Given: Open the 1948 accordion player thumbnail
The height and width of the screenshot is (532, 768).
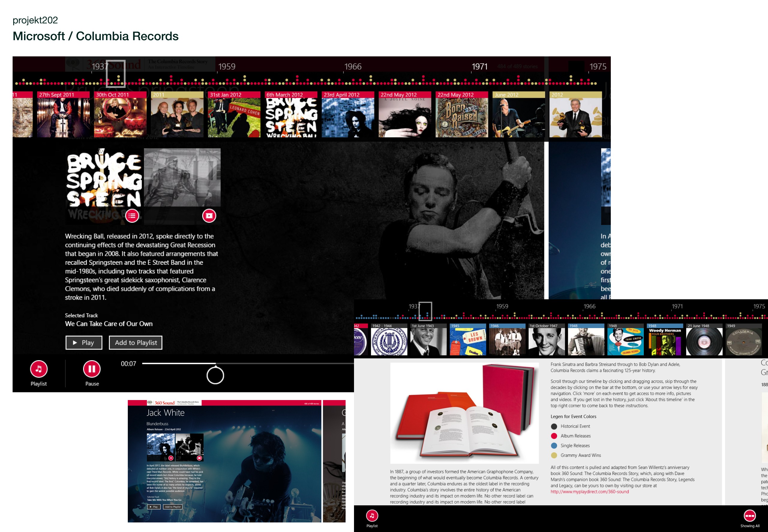Looking at the screenshot, I should pyautogui.click(x=586, y=339).
